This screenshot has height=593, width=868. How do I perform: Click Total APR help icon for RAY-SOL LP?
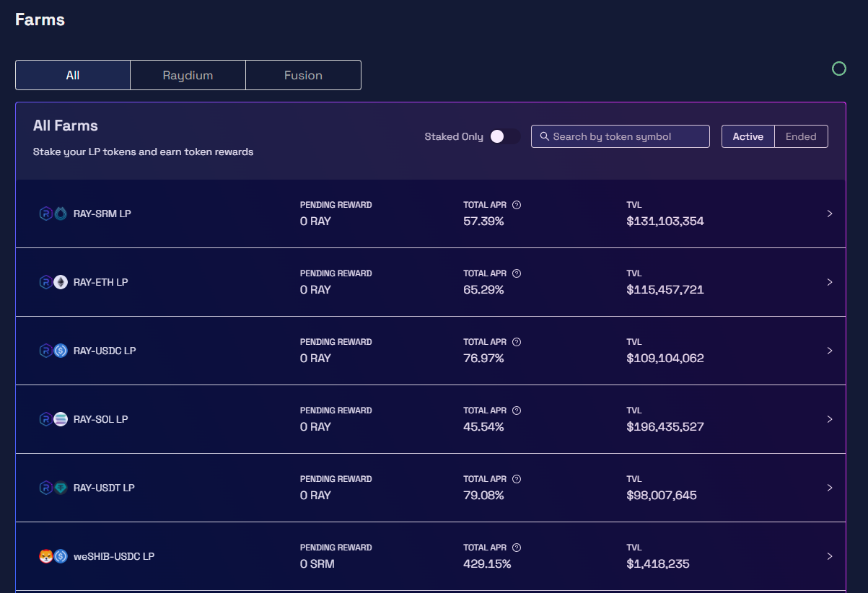517,410
